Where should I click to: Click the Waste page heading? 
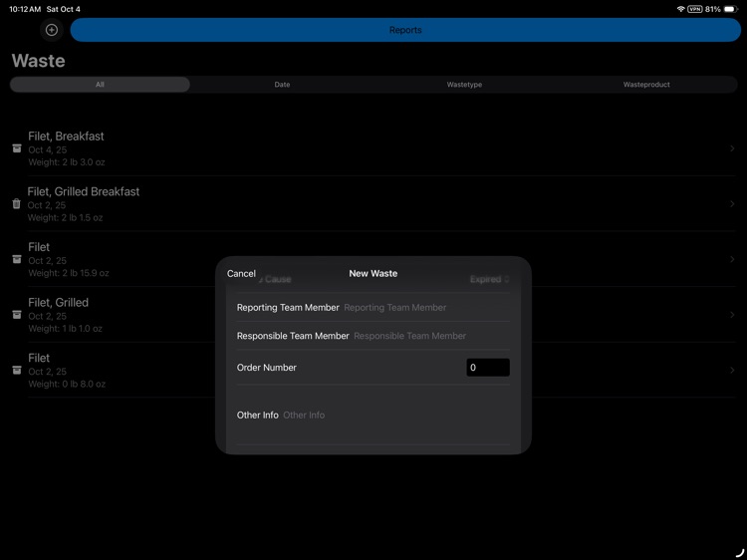(38, 61)
